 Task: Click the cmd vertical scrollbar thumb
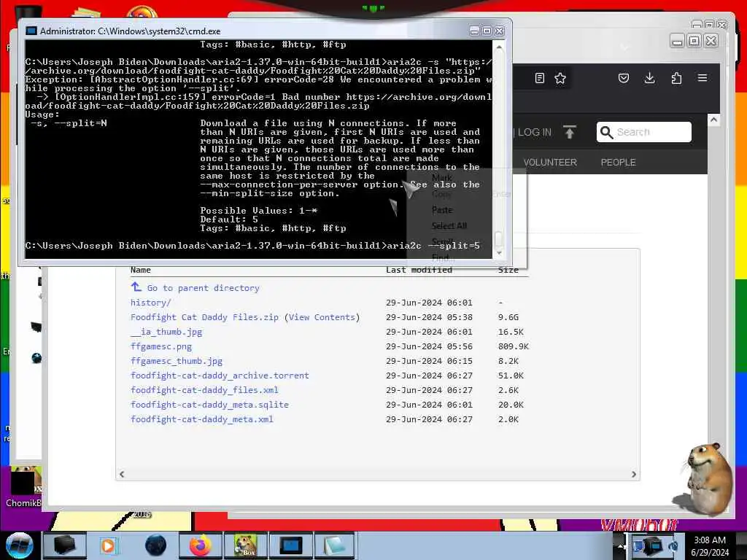pos(499,238)
